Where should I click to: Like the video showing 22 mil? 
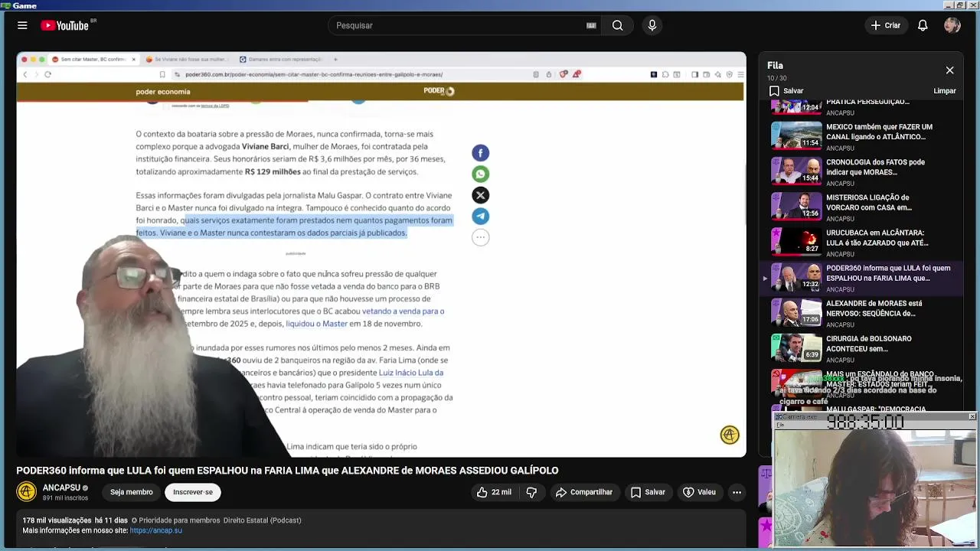[494, 492]
